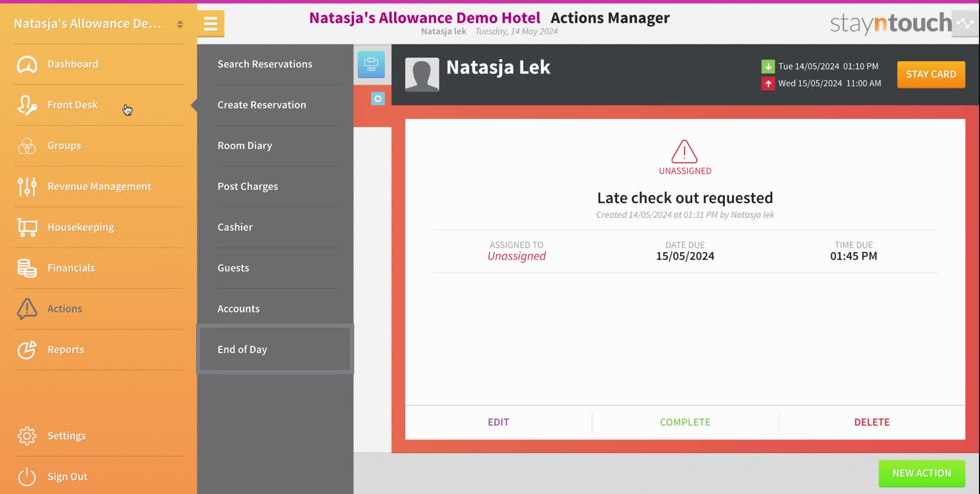Open Housekeeping menu item

tap(99, 228)
